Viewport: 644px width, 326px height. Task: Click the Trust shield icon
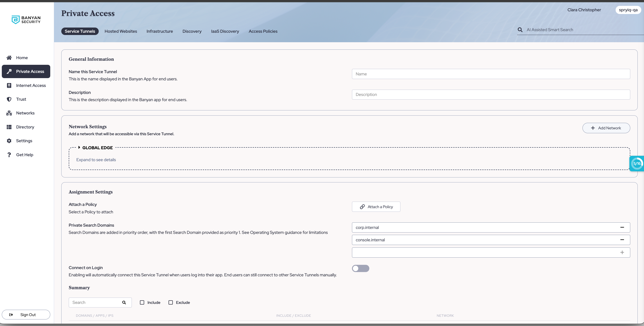[x=9, y=99]
